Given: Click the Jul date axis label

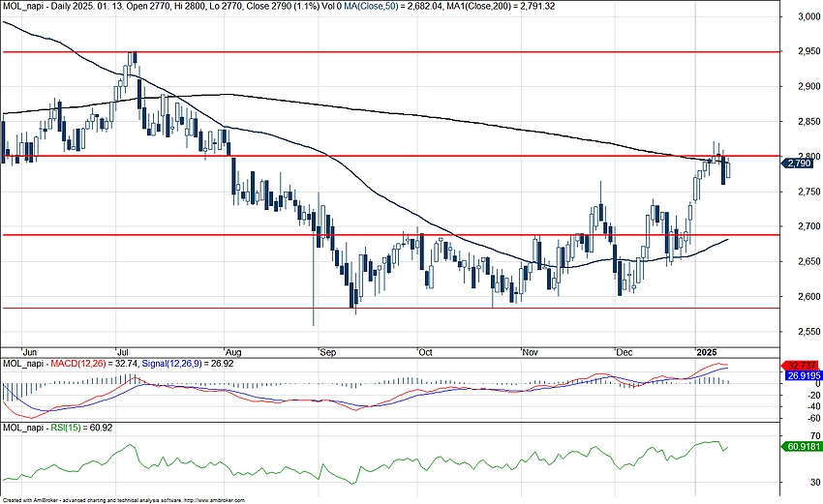Looking at the screenshot, I should [124, 352].
